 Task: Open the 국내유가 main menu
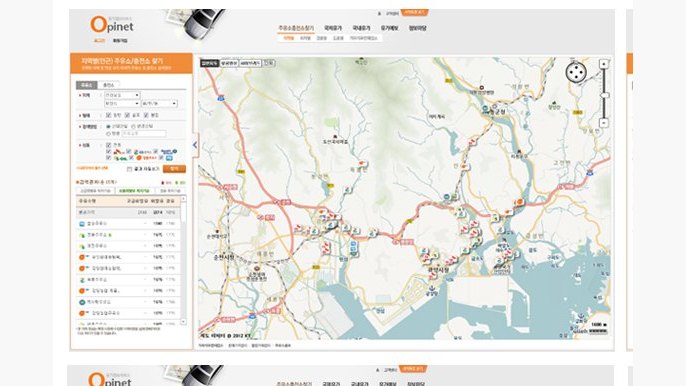point(361,28)
